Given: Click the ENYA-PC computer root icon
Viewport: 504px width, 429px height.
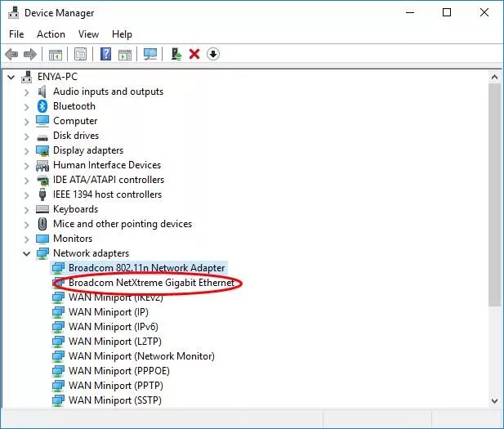Looking at the screenshot, I should point(27,77).
